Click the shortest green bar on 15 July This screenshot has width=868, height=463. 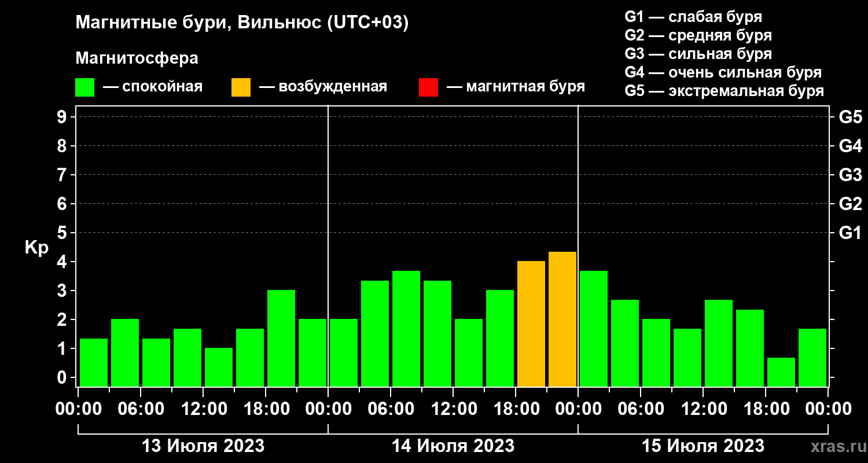click(781, 372)
